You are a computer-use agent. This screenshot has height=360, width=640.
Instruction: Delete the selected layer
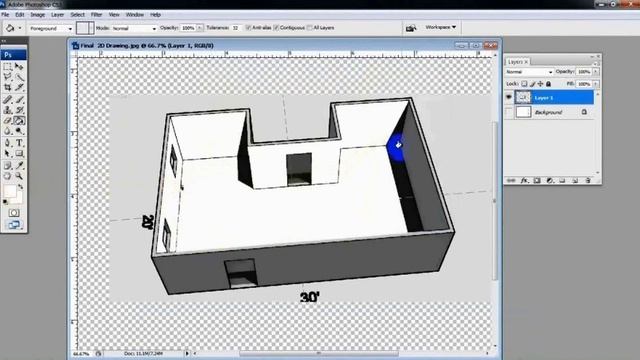click(x=588, y=180)
